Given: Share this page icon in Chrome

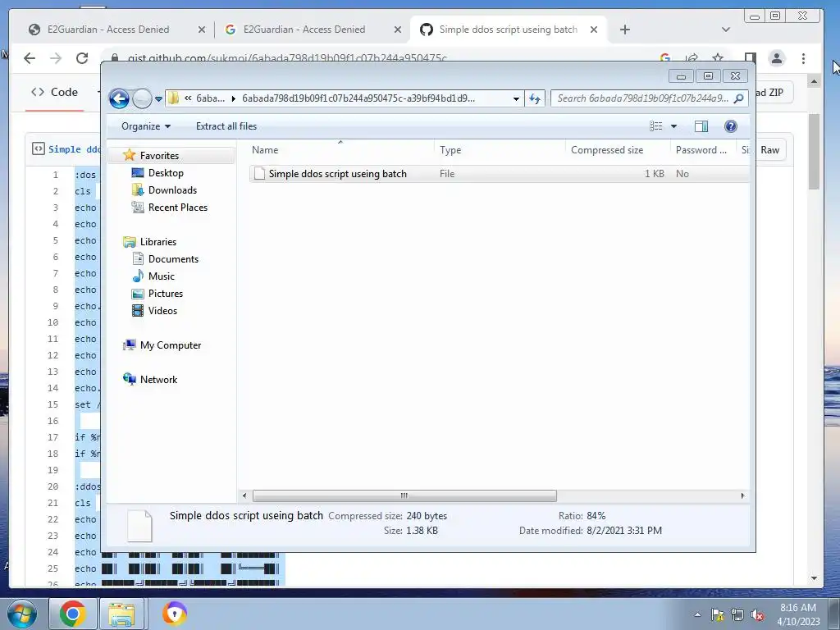Looking at the screenshot, I should (692, 58).
